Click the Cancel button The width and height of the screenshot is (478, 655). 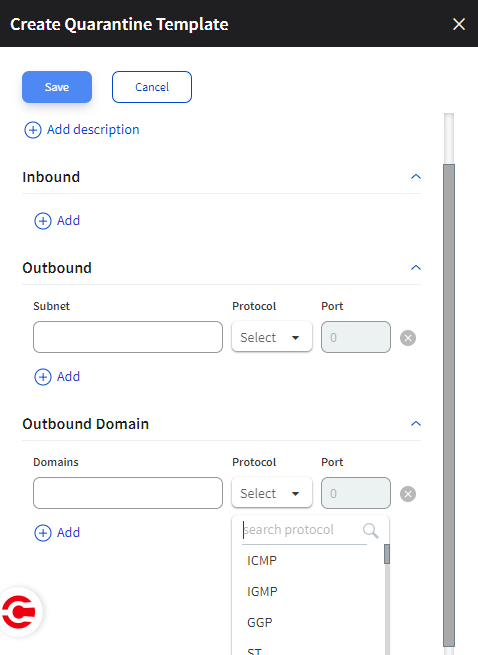(x=152, y=87)
